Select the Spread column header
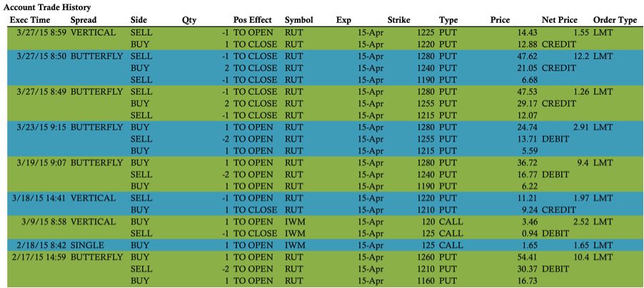The width and height of the screenshot is (644, 288). click(84, 20)
